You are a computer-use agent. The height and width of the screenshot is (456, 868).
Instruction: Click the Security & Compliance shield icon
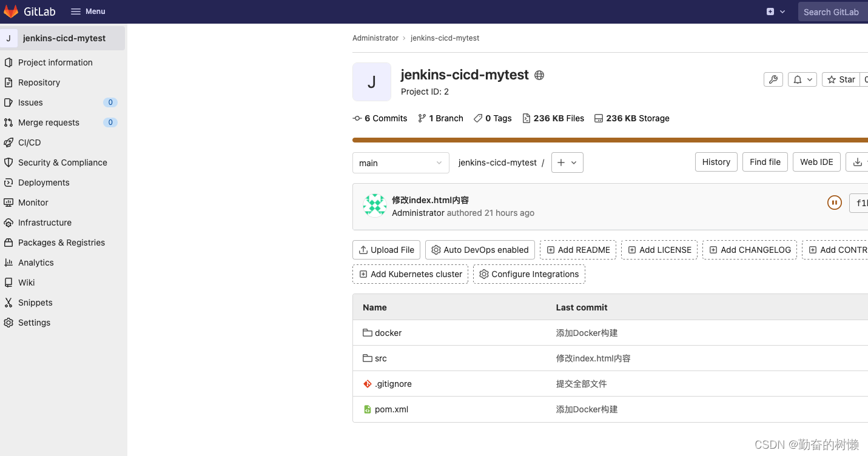(x=8, y=163)
